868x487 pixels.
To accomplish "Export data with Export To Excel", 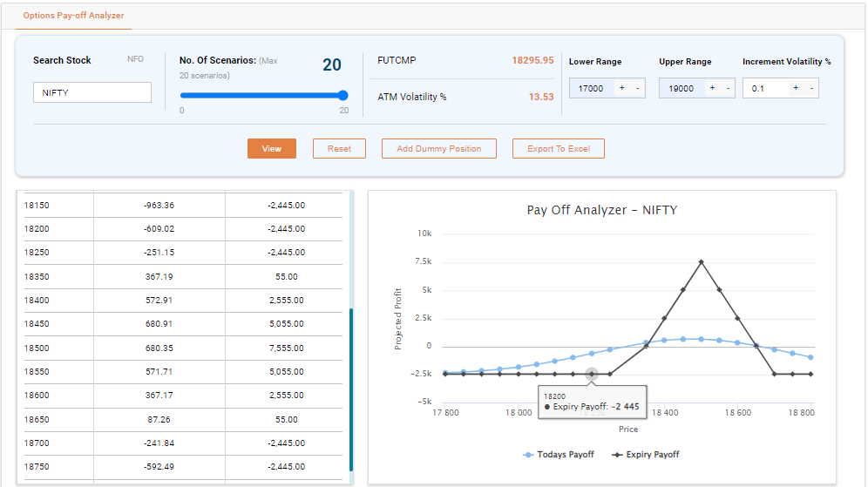I will pyautogui.click(x=558, y=149).
